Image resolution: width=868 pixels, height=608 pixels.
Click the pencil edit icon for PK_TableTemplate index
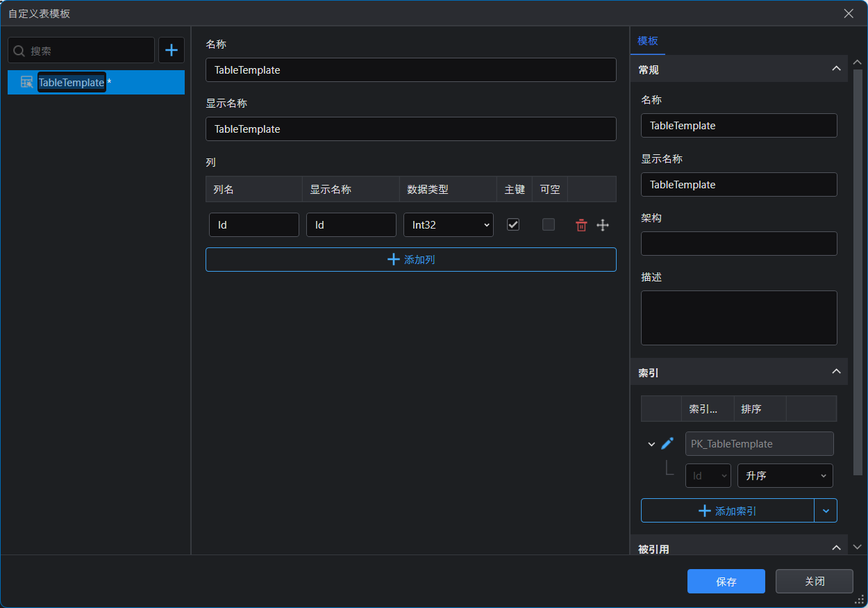pyautogui.click(x=667, y=443)
